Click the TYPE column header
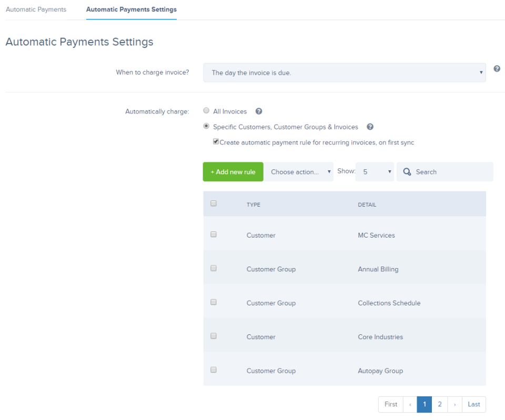The image size is (505, 420). pyautogui.click(x=254, y=204)
